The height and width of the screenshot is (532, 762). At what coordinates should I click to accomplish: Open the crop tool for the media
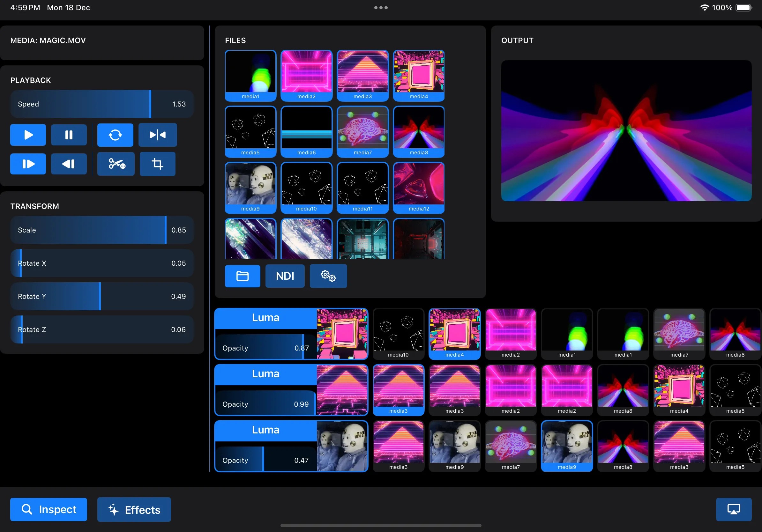(157, 164)
